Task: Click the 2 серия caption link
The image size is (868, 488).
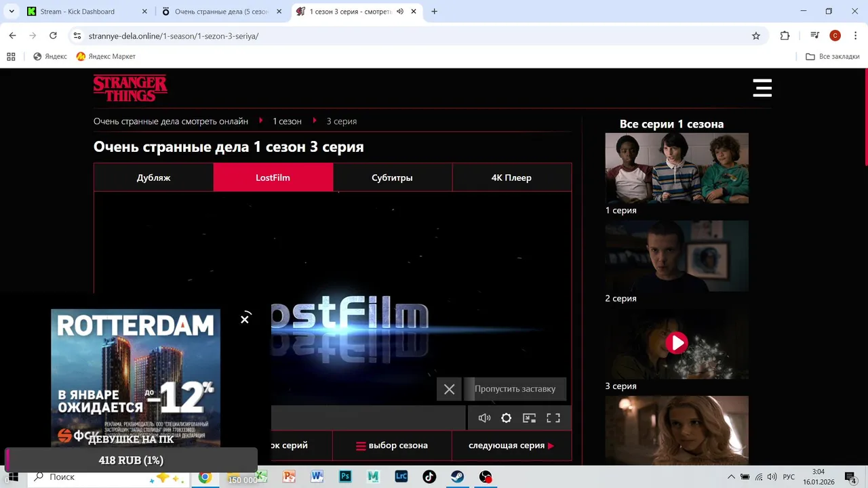Action: click(x=620, y=298)
